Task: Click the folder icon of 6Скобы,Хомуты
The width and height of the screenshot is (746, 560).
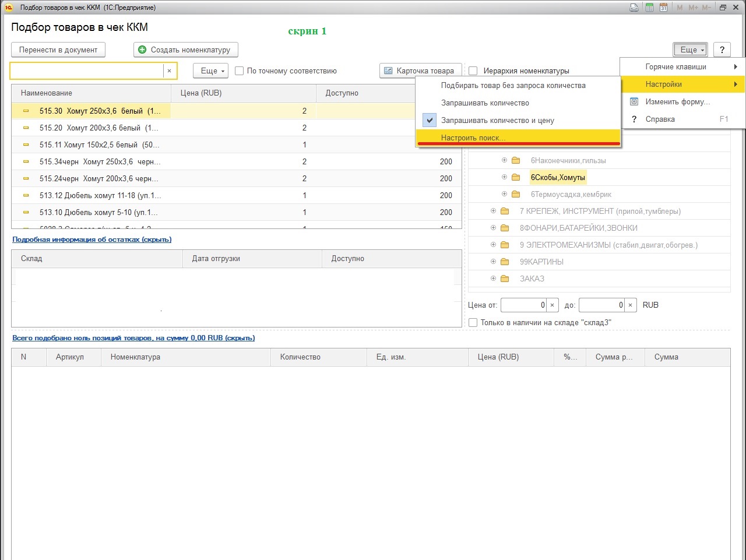Action: (516, 177)
